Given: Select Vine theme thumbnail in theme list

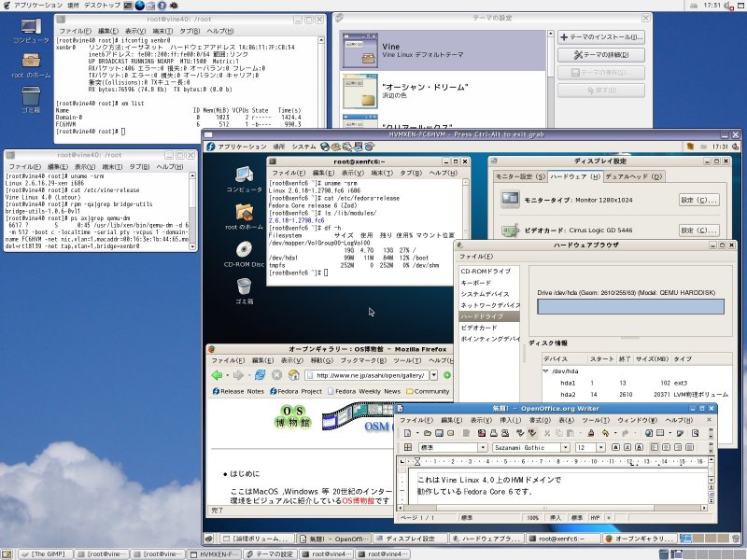Looking at the screenshot, I should pyautogui.click(x=359, y=50).
